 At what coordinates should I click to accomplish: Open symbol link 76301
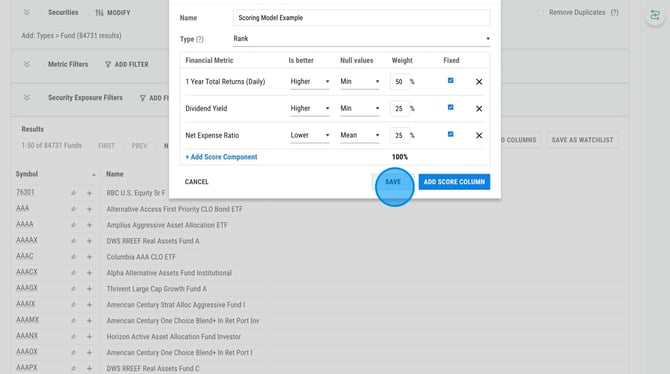tap(25, 192)
